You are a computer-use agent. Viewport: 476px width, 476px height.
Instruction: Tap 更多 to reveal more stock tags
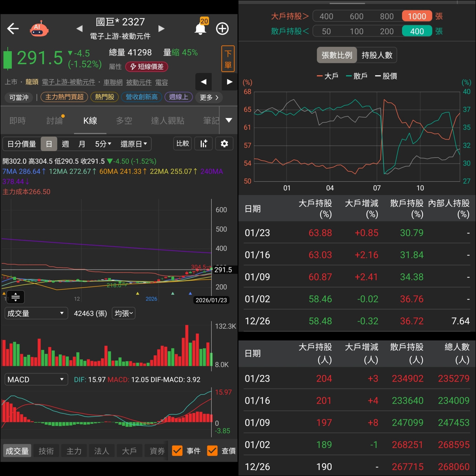click(x=208, y=97)
